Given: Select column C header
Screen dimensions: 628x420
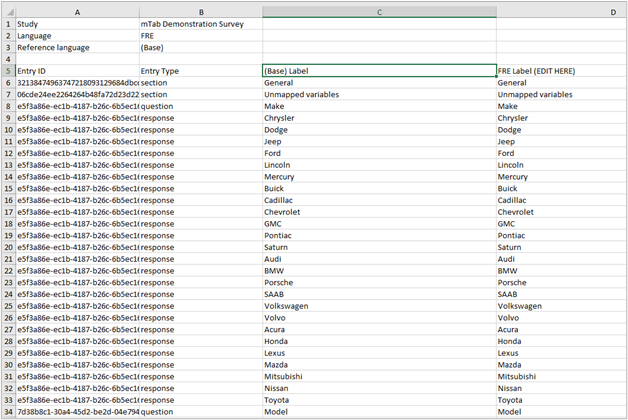Looking at the screenshot, I should click(379, 12).
